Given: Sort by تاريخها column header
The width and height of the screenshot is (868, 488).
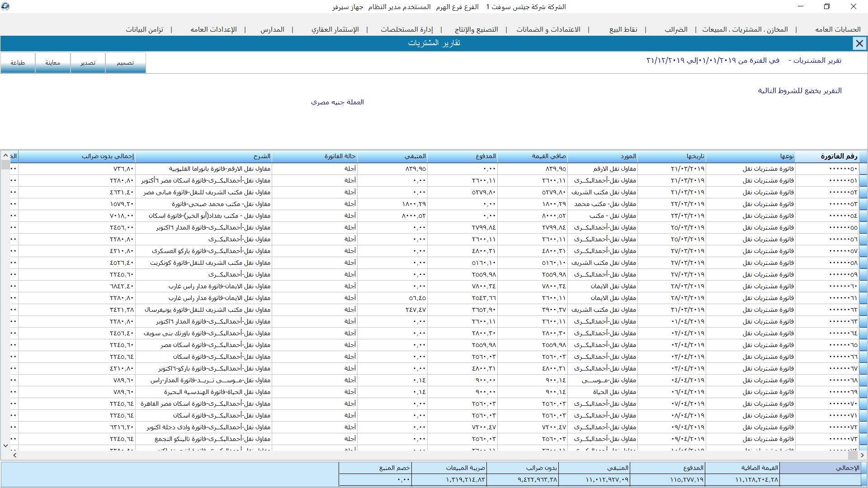Looking at the screenshot, I should click(x=672, y=156).
